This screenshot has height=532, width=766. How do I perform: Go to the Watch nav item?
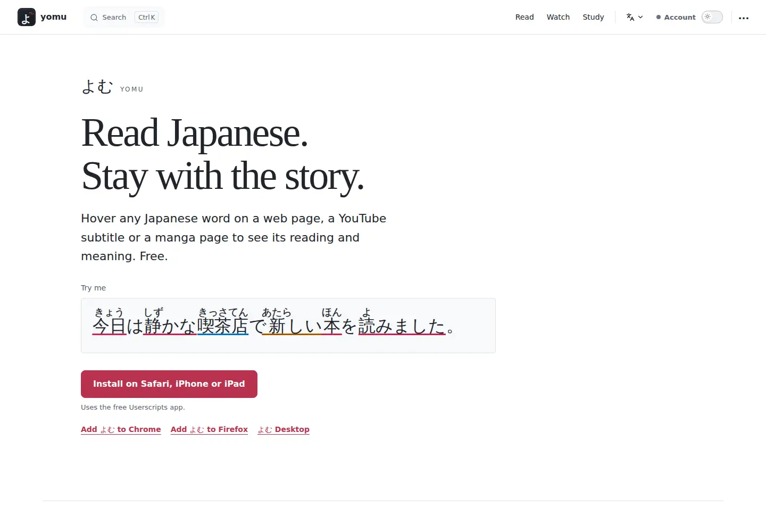click(x=558, y=17)
